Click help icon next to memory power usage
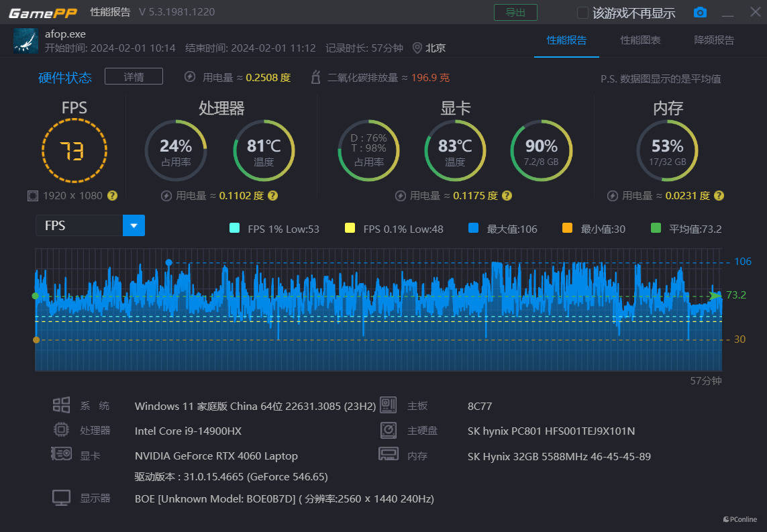Image resolution: width=767 pixels, height=532 pixels. tap(719, 196)
